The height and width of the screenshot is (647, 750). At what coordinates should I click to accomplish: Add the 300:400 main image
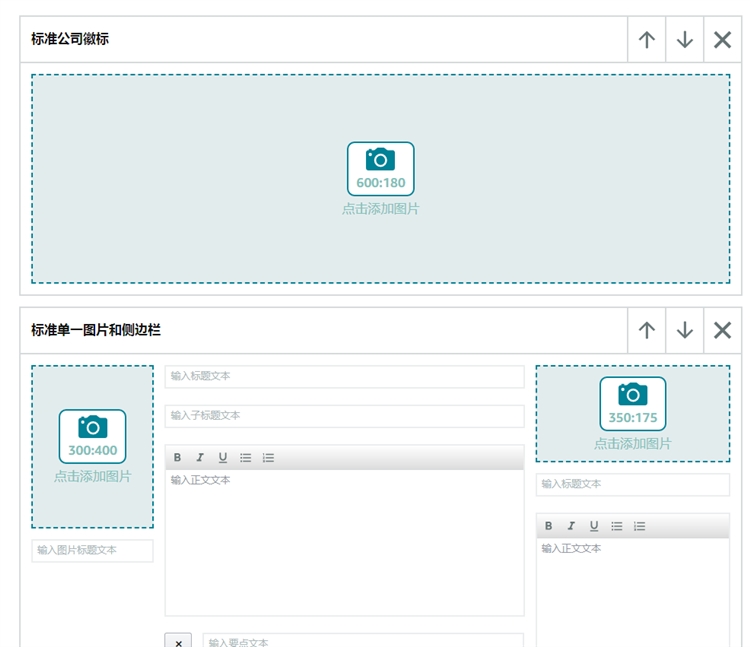pyautogui.click(x=92, y=446)
